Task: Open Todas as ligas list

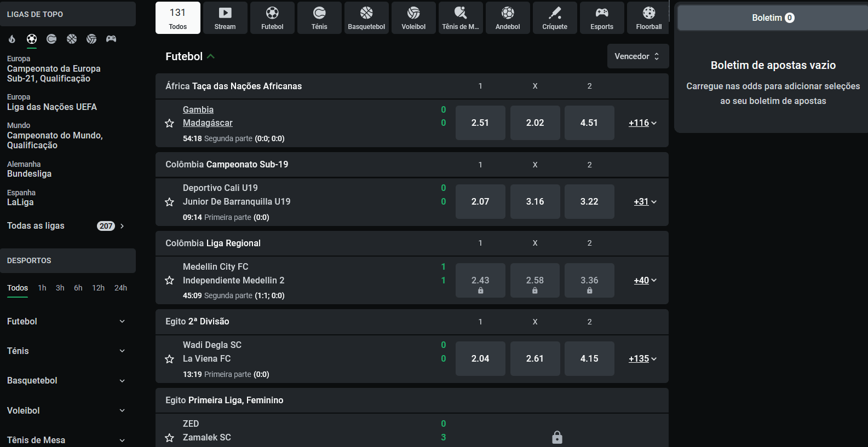Action: point(66,226)
